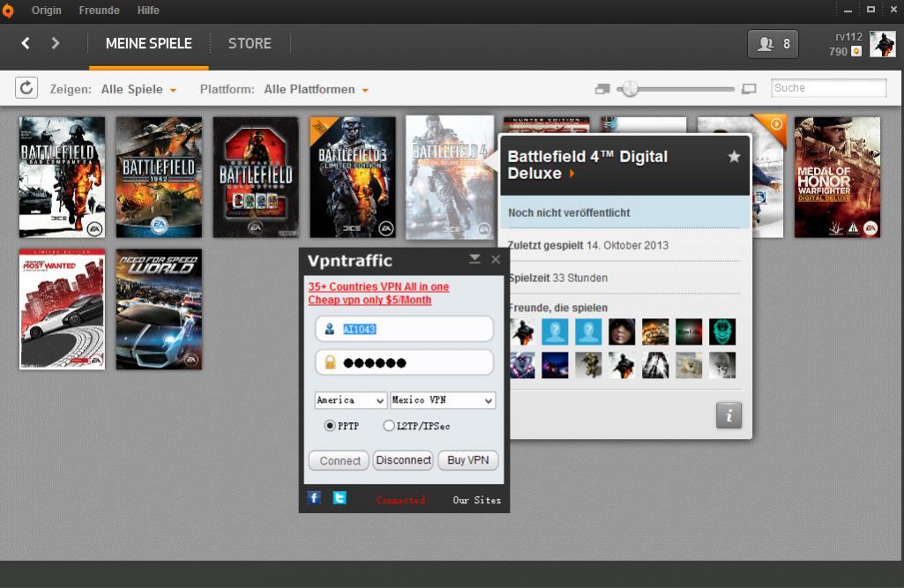This screenshot has height=588, width=904.
Task: Open the Zeigen 'Alle Spiele' filter dropdown
Action: (138, 89)
